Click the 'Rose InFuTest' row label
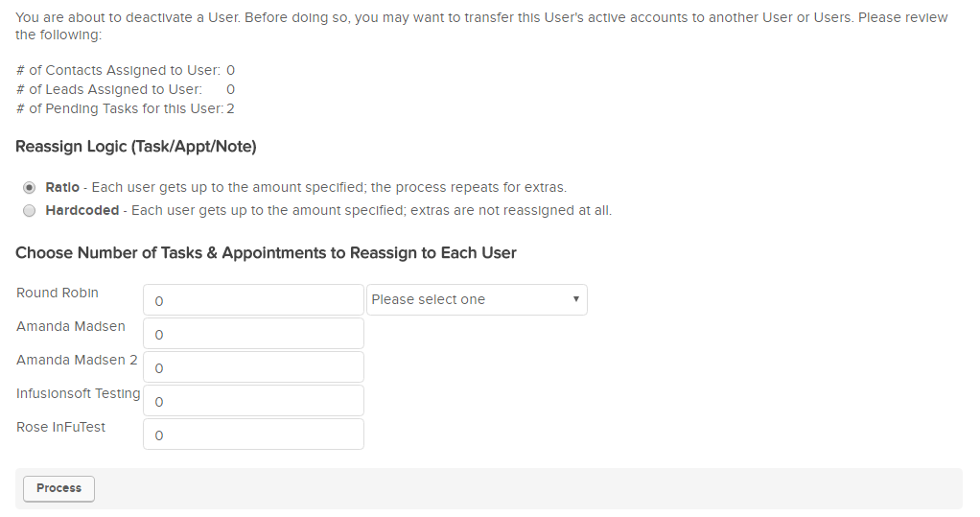980x517 pixels. click(61, 427)
